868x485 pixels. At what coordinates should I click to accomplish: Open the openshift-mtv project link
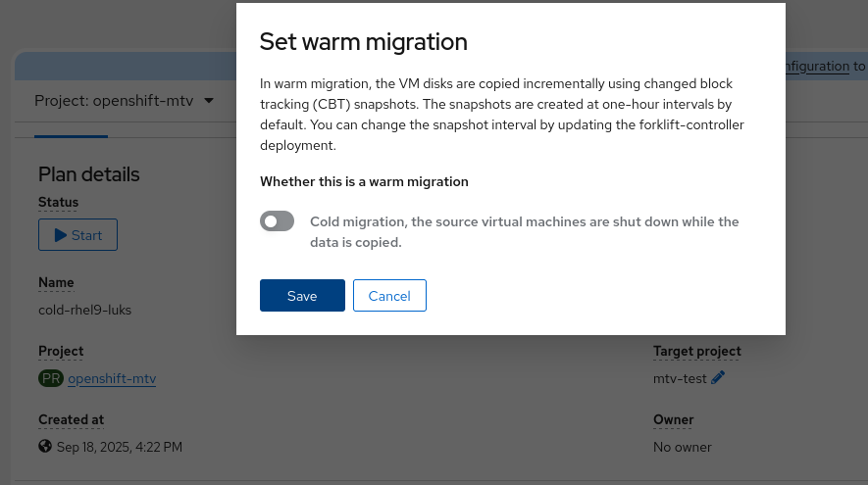pyautogui.click(x=112, y=378)
